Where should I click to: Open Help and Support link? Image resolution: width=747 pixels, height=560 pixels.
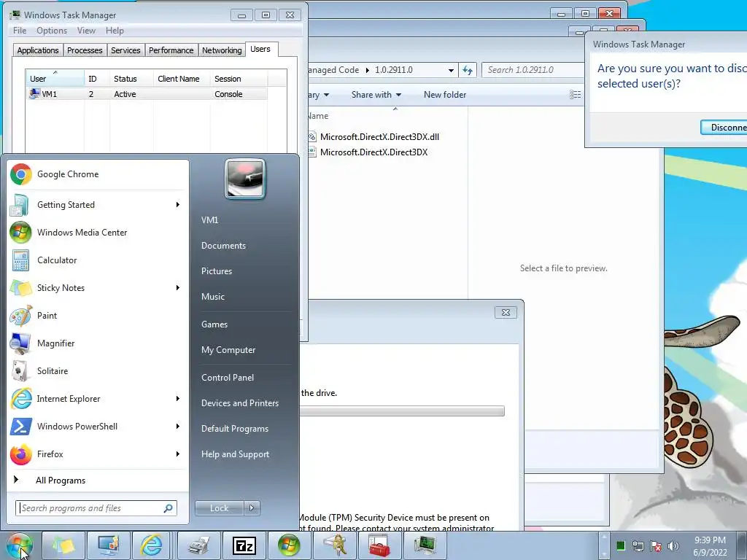[235, 454]
